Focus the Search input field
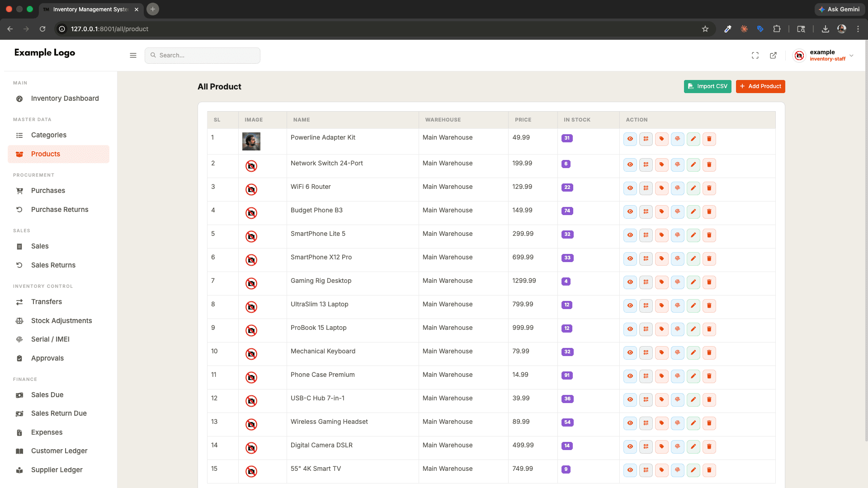The height and width of the screenshot is (488, 868). tap(203, 55)
